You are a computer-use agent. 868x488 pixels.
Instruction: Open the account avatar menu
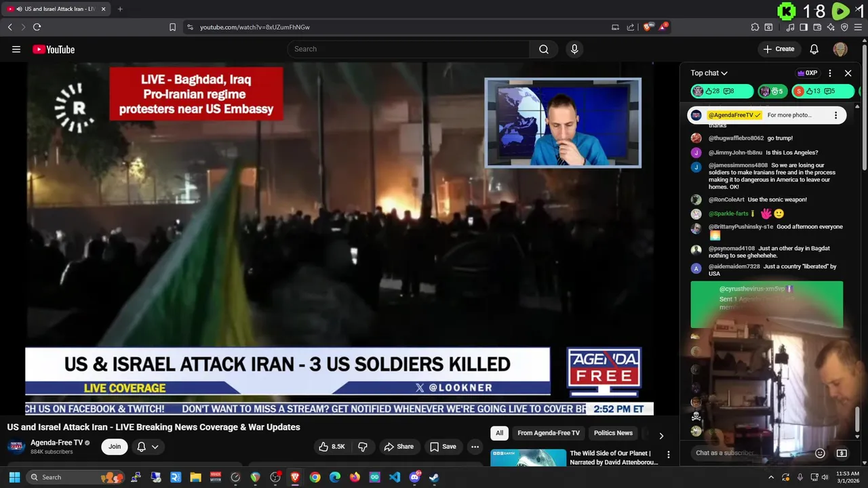point(840,49)
